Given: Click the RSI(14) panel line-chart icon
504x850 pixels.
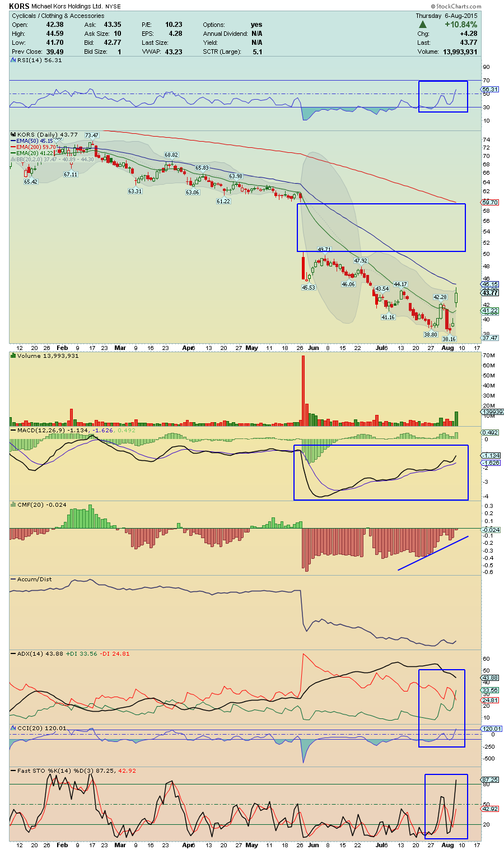Looking at the screenshot, I should click(13, 60).
